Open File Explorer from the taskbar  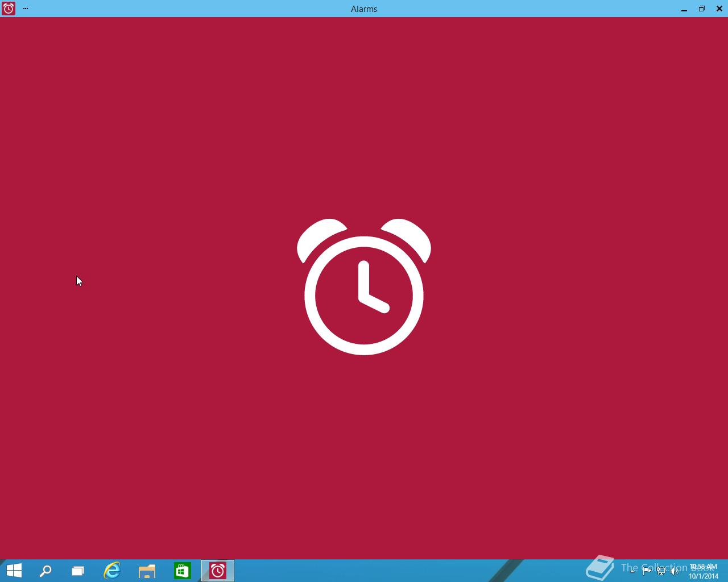[147, 571]
